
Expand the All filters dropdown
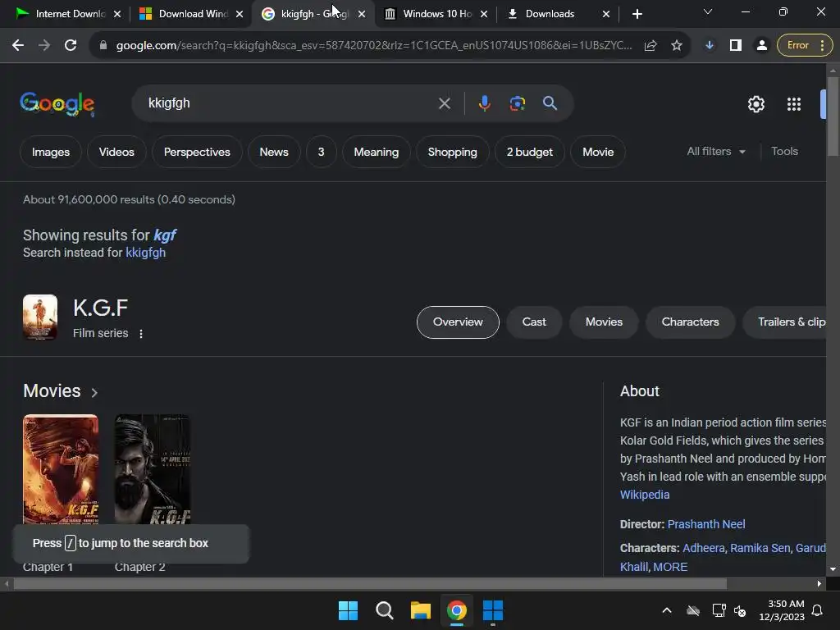point(715,152)
